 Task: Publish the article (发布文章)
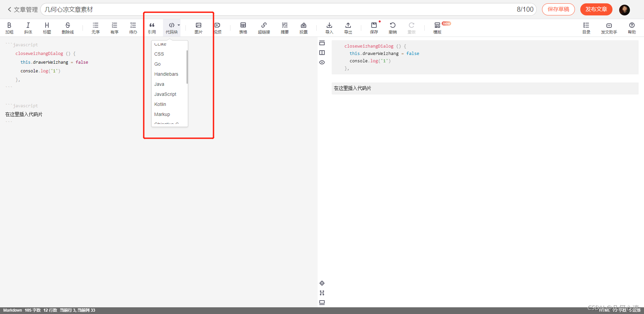pos(596,9)
